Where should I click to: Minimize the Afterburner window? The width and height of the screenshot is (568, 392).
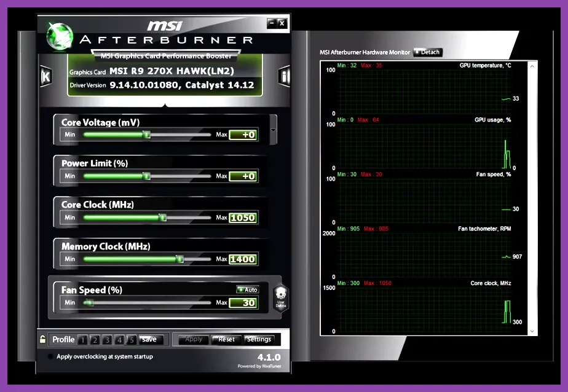pyautogui.click(x=272, y=23)
